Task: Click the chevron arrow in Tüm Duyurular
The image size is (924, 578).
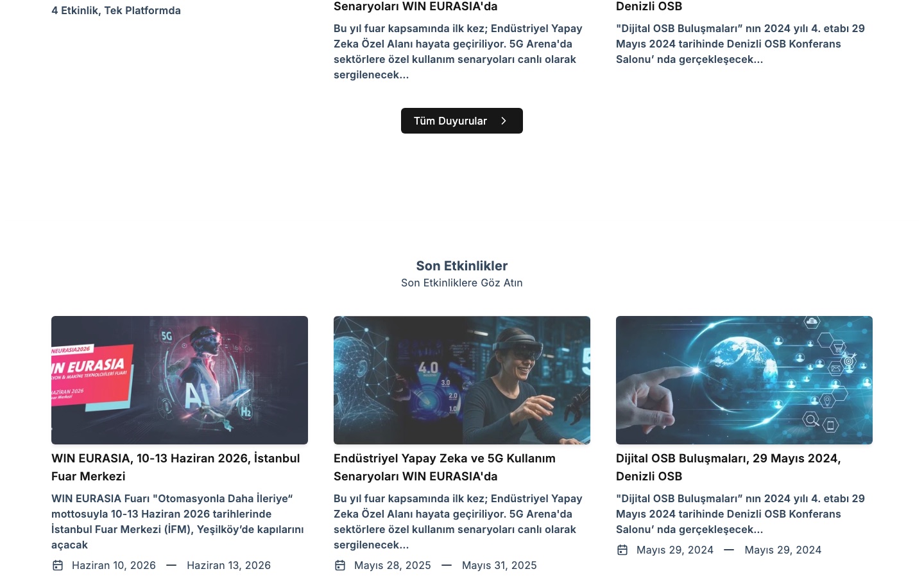Action: click(504, 121)
